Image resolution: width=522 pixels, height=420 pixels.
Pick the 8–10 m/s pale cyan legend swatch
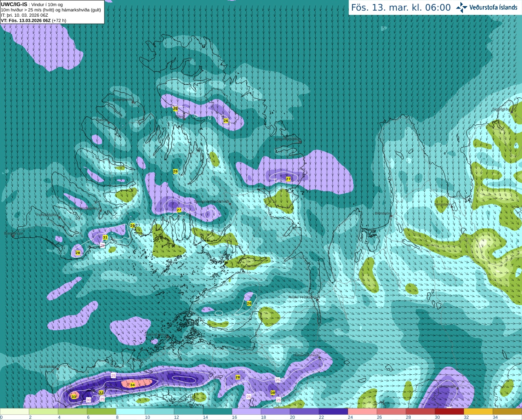point(131,411)
